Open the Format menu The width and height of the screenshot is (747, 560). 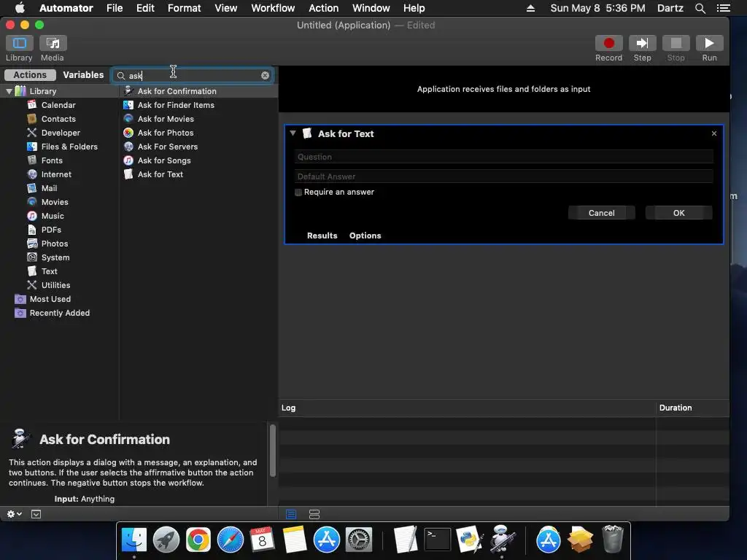(184, 8)
